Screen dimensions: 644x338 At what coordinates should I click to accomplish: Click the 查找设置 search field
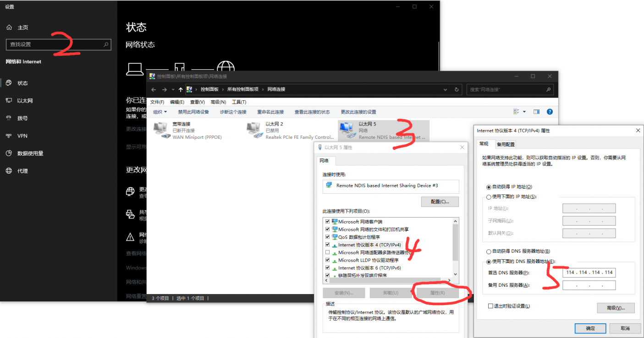point(59,44)
